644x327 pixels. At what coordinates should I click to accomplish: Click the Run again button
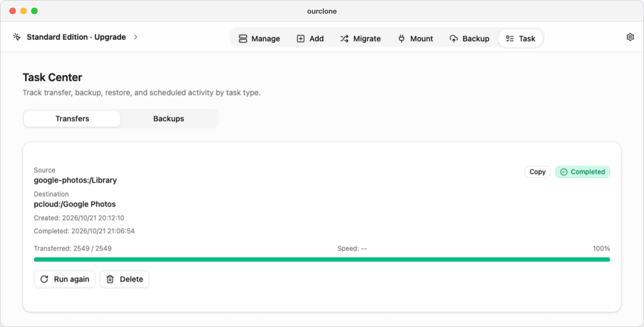[64, 279]
